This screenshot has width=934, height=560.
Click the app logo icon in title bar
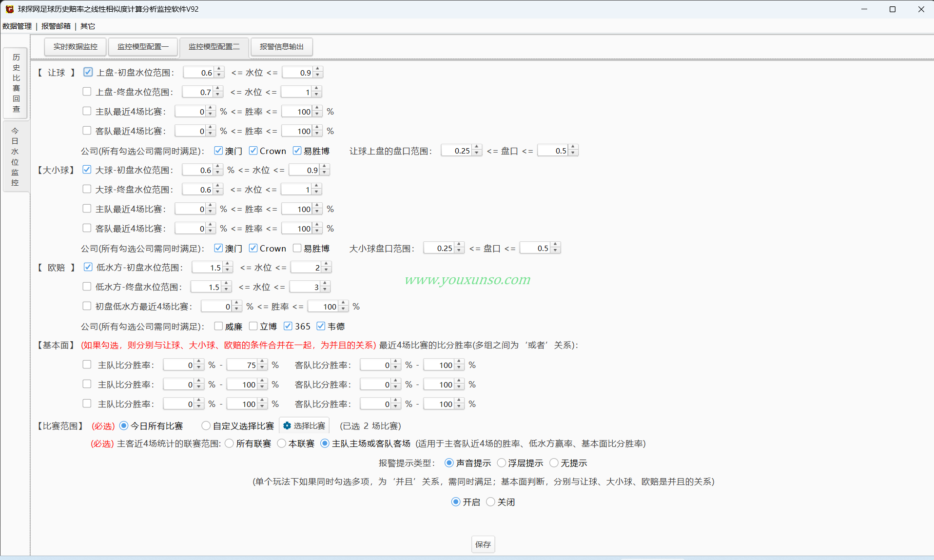pyautogui.click(x=10, y=9)
